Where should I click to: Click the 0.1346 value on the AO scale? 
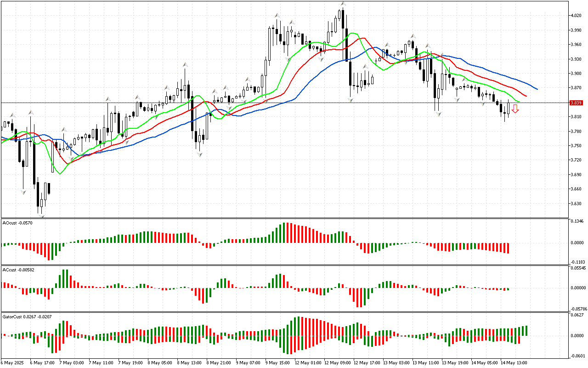577,221
